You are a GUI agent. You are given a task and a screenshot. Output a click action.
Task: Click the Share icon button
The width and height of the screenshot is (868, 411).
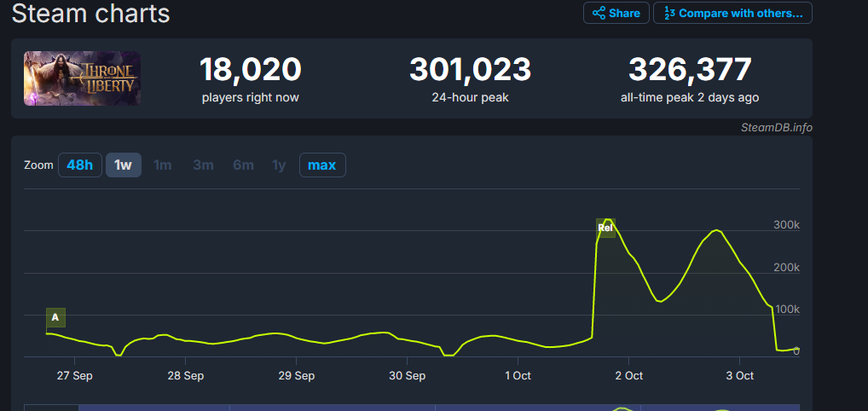(616, 13)
